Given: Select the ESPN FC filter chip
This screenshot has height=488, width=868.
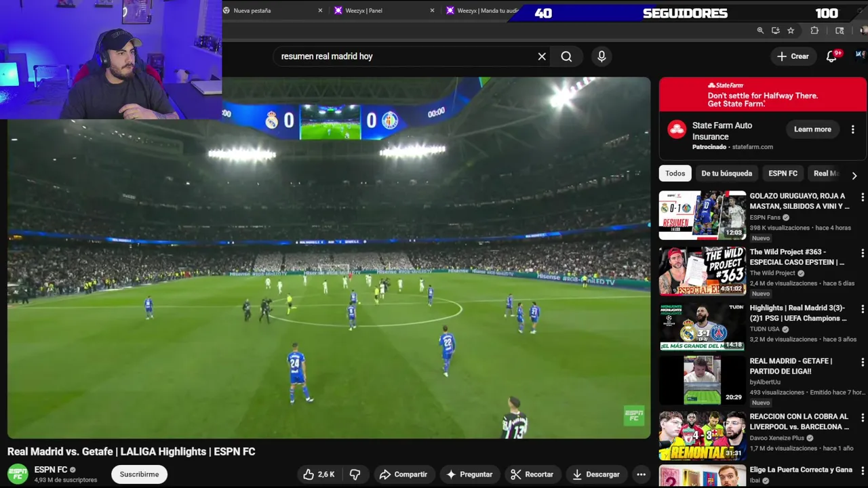Looking at the screenshot, I should click(x=783, y=174).
